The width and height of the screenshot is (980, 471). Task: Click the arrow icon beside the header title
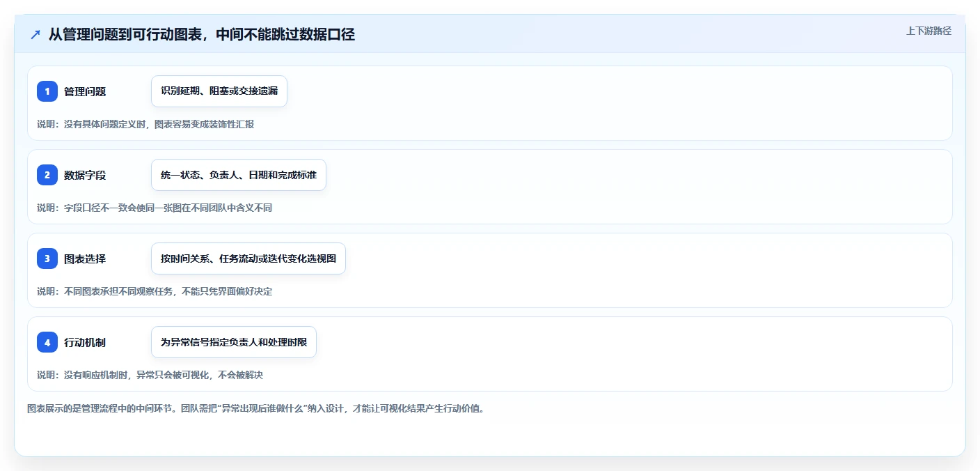35,34
